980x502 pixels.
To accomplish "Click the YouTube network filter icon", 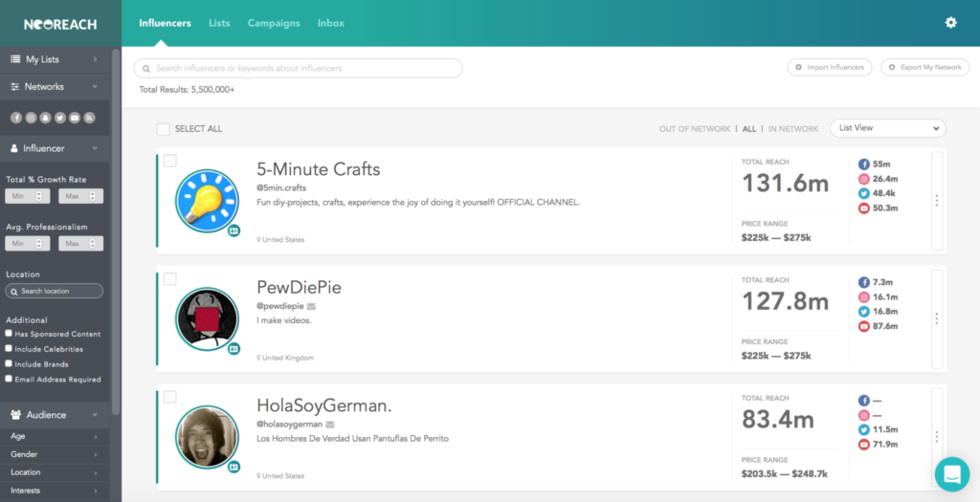I will click(74, 118).
